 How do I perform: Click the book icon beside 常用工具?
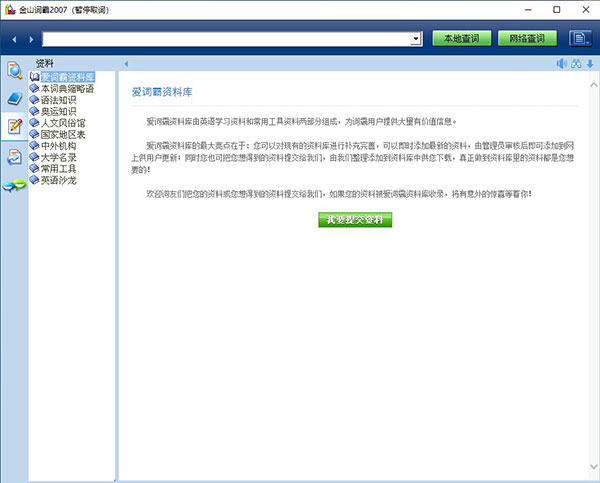point(34,168)
